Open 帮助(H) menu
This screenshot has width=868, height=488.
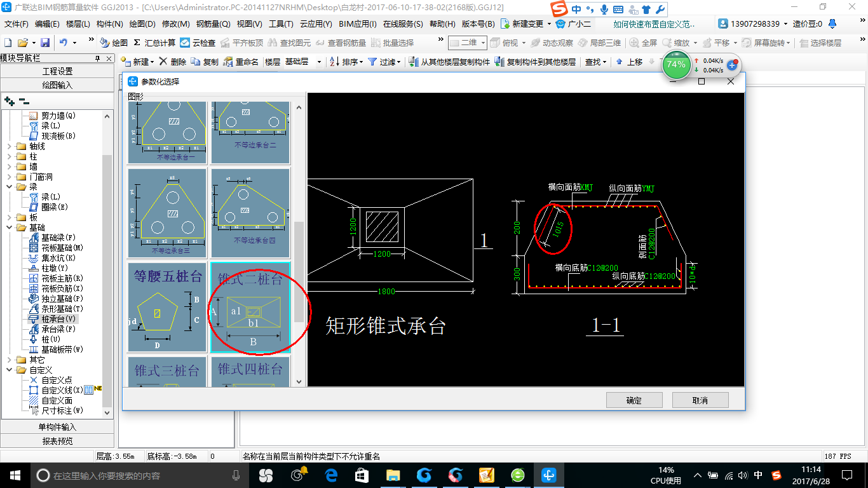pyautogui.click(x=442, y=24)
